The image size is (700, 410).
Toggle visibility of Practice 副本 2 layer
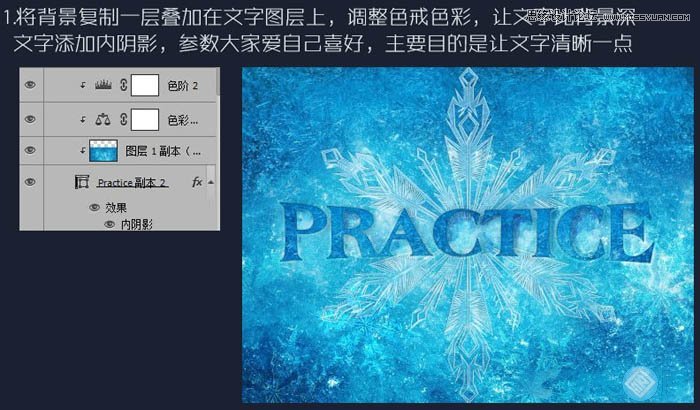[30, 183]
